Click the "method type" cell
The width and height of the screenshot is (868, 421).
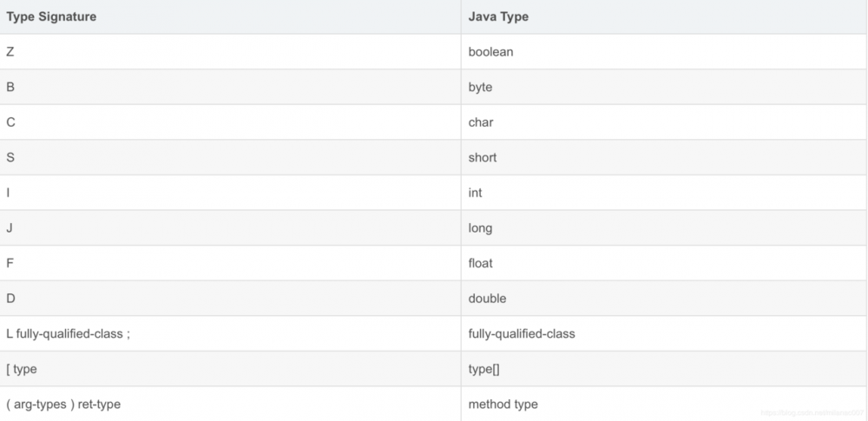503,404
